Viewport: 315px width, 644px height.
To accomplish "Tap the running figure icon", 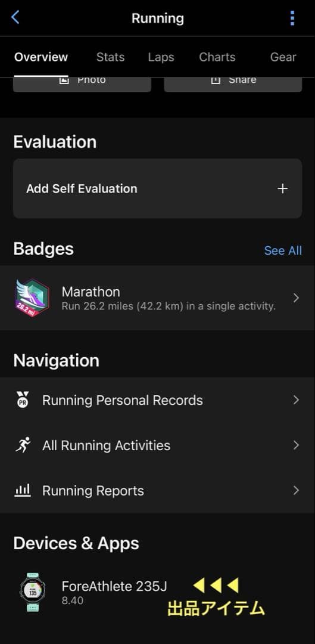I will point(23,445).
